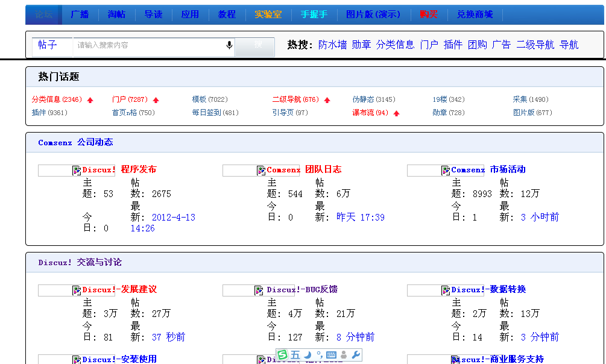
Task: Open the Discuz! 交流与讨论 category heading
Action: 80,262
